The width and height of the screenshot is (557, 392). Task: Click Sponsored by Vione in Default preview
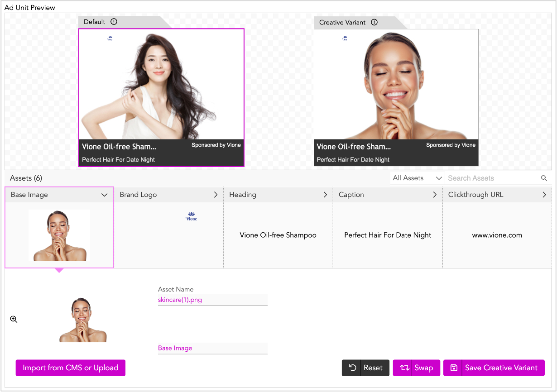pos(216,145)
